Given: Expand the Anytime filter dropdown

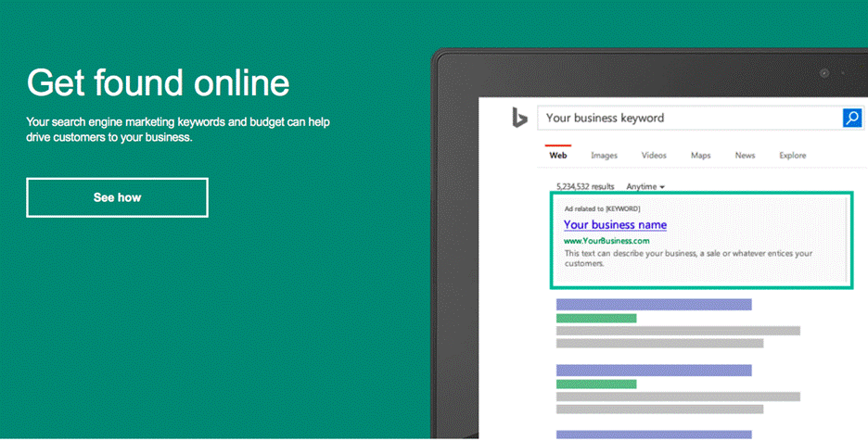Looking at the screenshot, I should 645,186.
